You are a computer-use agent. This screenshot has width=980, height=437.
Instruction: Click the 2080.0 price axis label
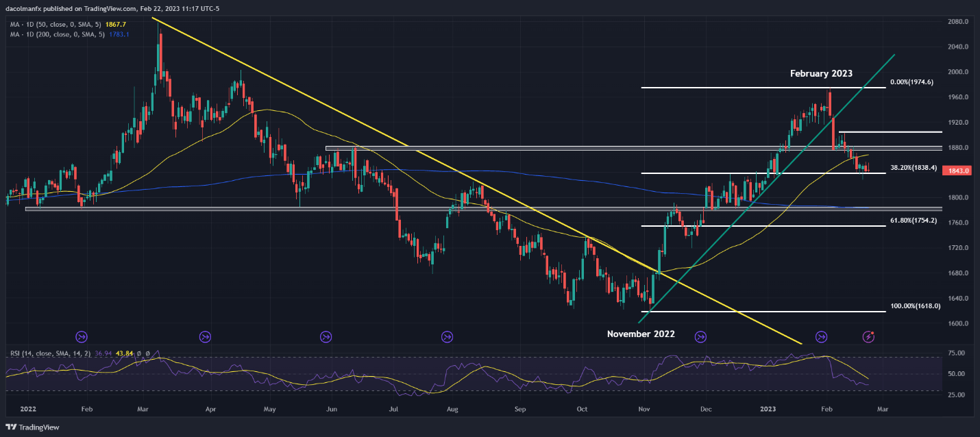click(957, 22)
